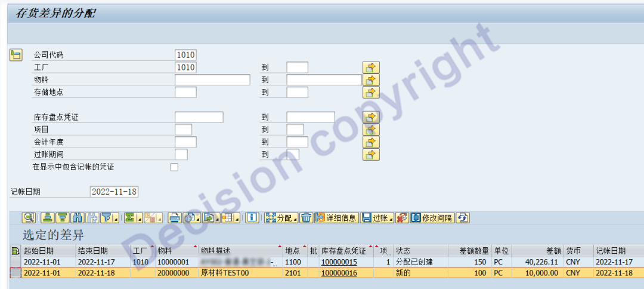Click the 详细信息 button
The width and height of the screenshot is (644, 289).
[336, 218]
